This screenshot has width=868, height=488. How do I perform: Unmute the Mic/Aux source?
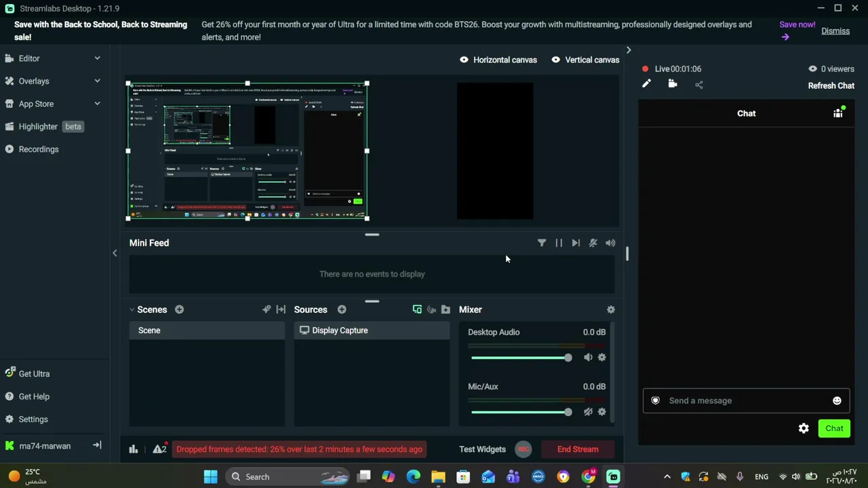(588, 411)
